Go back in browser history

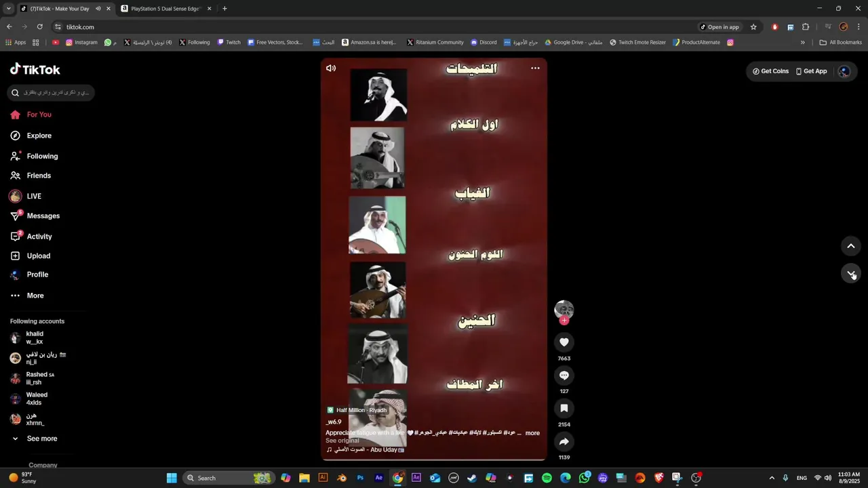(9, 26)
